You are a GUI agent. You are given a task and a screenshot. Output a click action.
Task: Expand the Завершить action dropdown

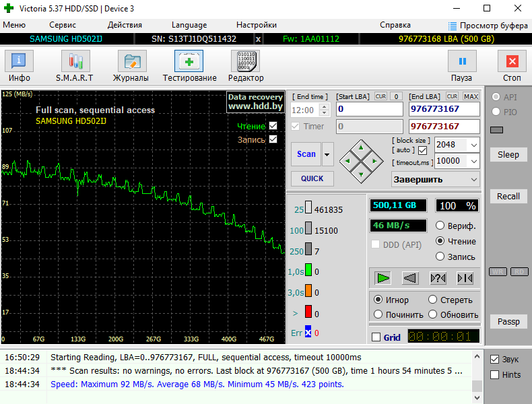[x=473, y=180]
